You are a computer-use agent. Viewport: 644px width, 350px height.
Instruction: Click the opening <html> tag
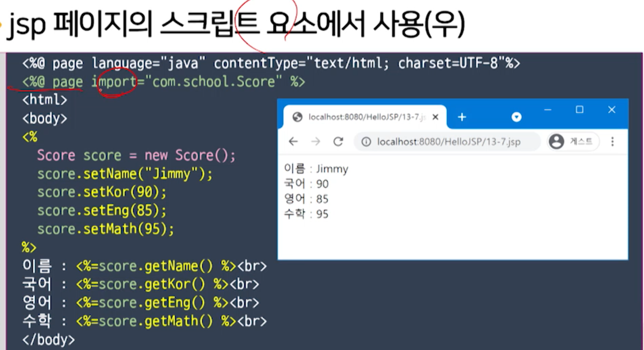point(45,100)
